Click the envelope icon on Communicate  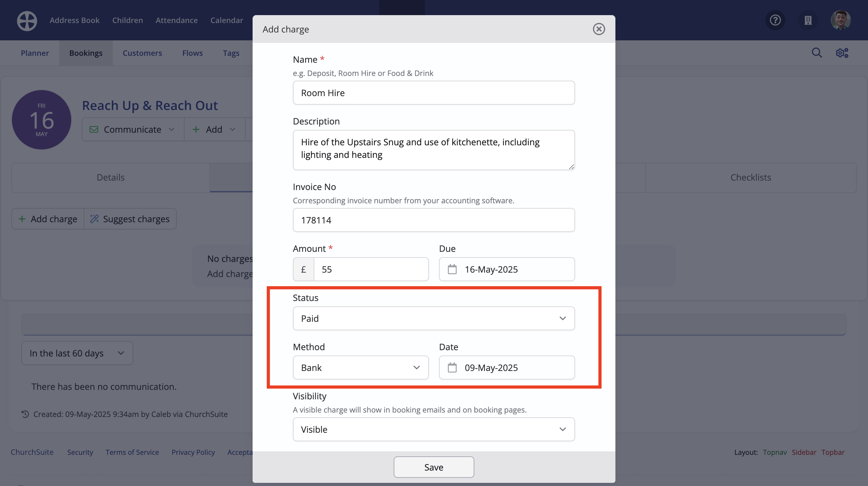94,130
